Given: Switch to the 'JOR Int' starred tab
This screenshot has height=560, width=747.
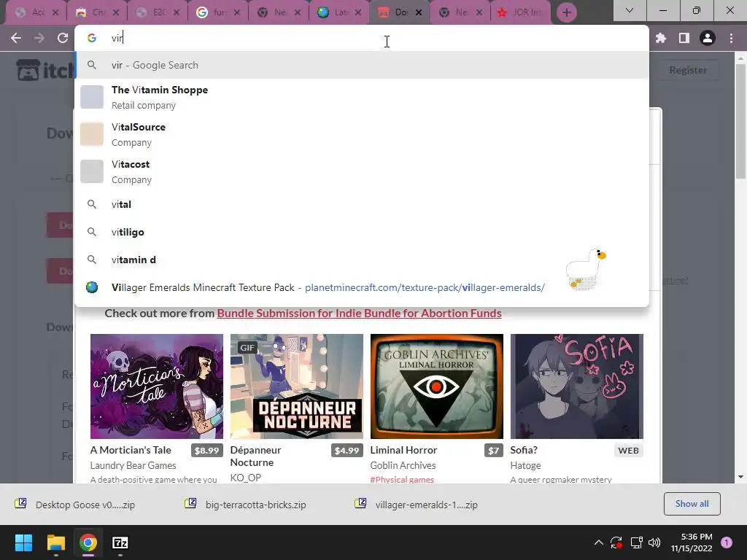Looking at the screenshot, I should tap(519, 13).
